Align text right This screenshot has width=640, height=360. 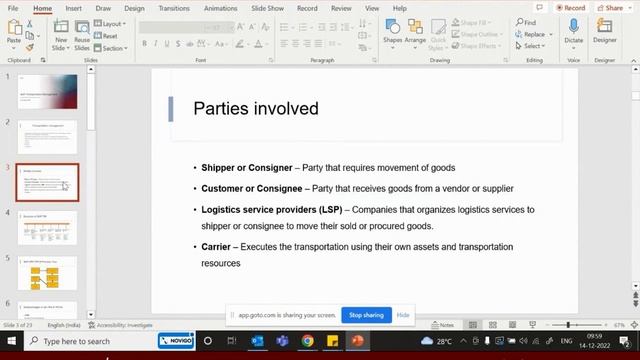[x=307, y=43]
